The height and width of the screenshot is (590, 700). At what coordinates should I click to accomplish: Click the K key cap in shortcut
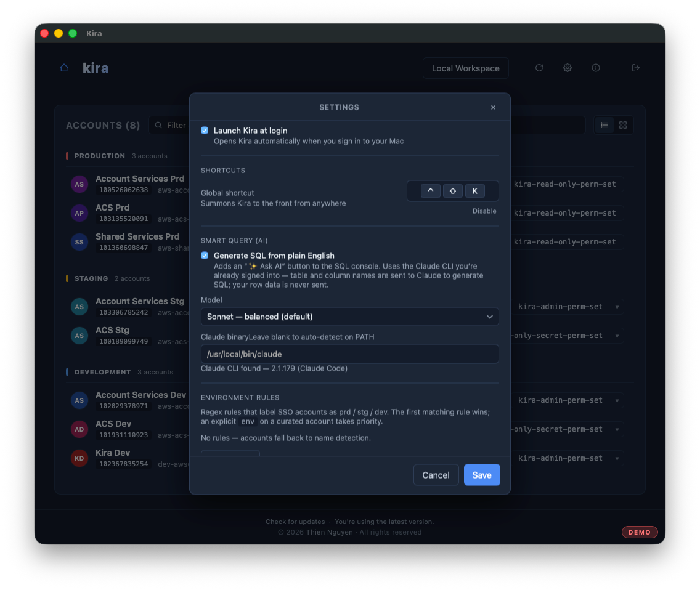click(475, 191)
